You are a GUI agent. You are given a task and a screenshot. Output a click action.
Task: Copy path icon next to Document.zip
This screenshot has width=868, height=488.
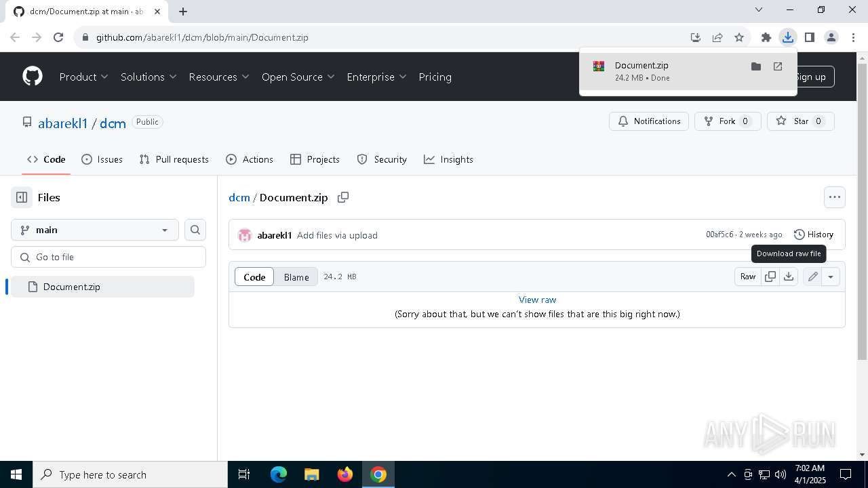pyautogui.click(x=343, y=197)
